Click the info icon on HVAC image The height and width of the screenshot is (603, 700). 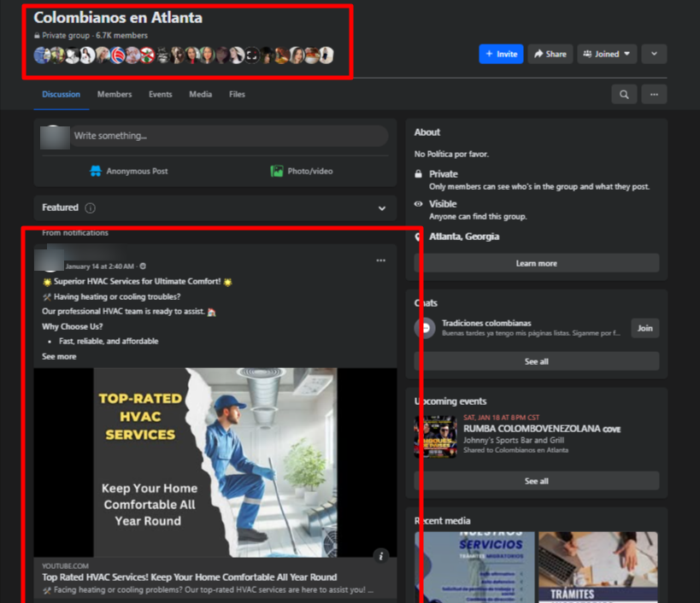point(381,556)
